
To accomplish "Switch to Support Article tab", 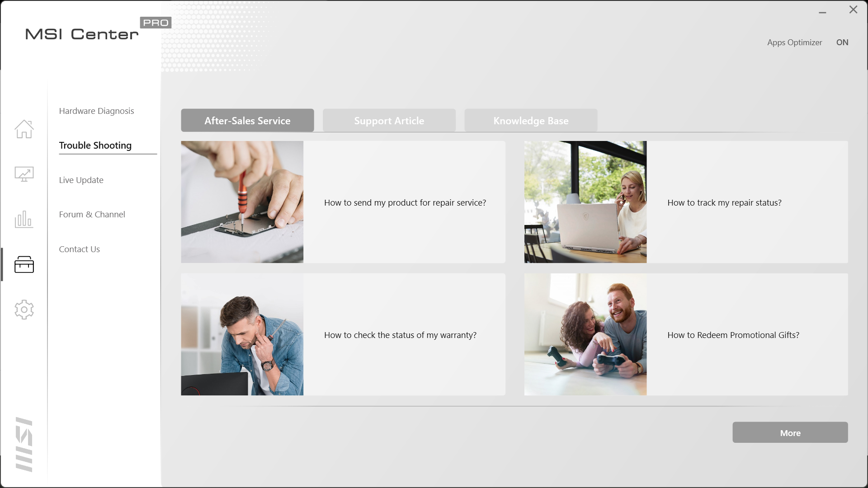I will point(389,120).
